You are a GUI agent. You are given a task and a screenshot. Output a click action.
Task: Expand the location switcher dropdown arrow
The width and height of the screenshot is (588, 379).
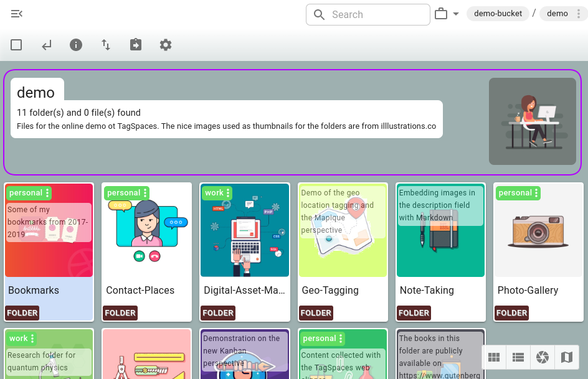coord(456,14)
